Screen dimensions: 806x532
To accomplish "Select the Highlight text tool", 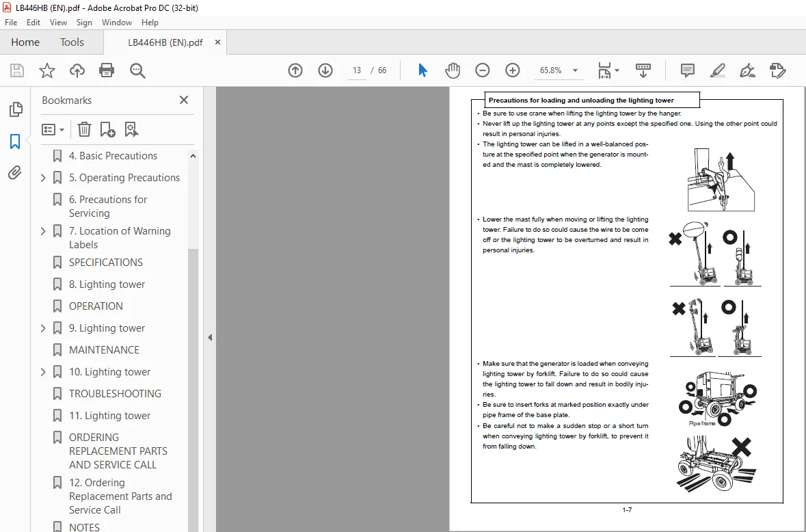I will pyautogui.click(x=718, y=70).
